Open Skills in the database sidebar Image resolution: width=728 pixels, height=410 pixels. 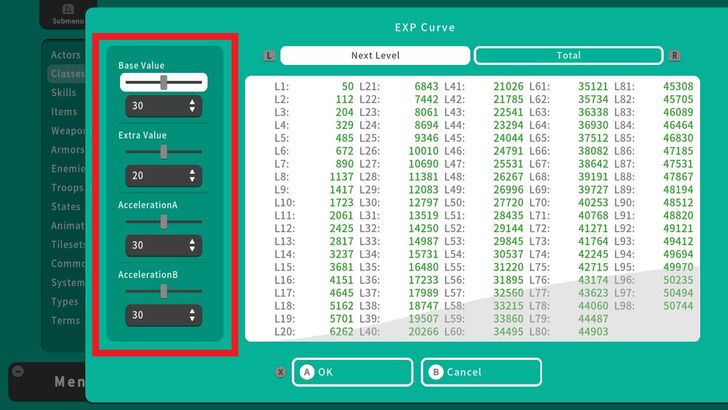coord(64,93)
